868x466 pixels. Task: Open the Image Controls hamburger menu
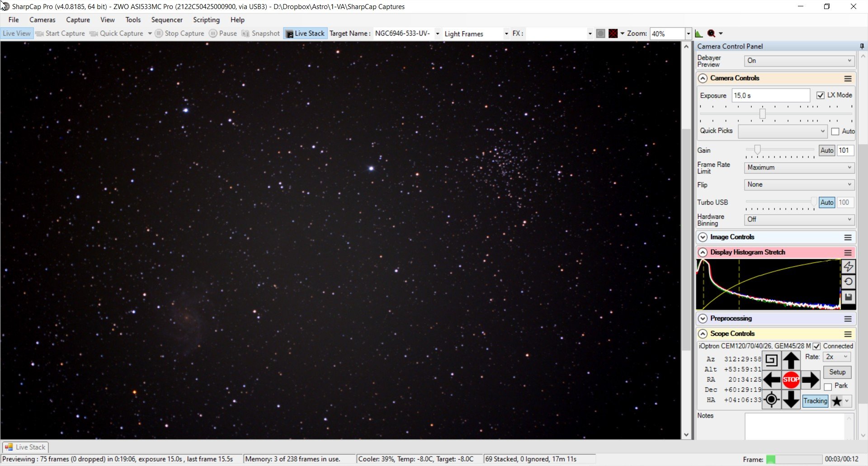[848, 237]
